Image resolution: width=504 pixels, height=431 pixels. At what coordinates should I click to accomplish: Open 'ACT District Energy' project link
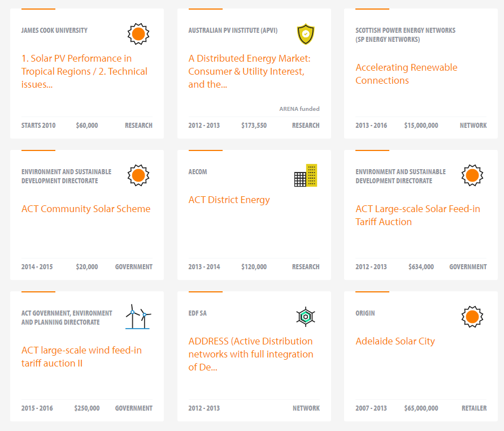coord(229,200)
